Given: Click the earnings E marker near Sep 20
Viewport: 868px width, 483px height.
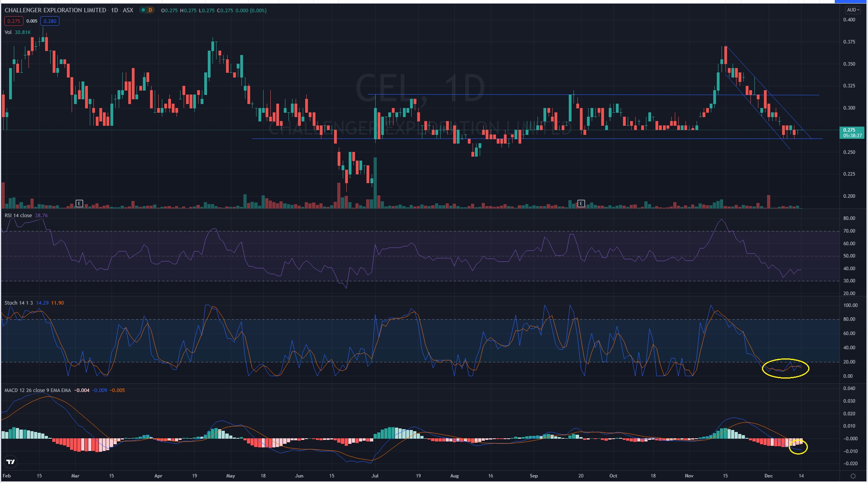Looking at the screenshot, I should click(581, 203).
